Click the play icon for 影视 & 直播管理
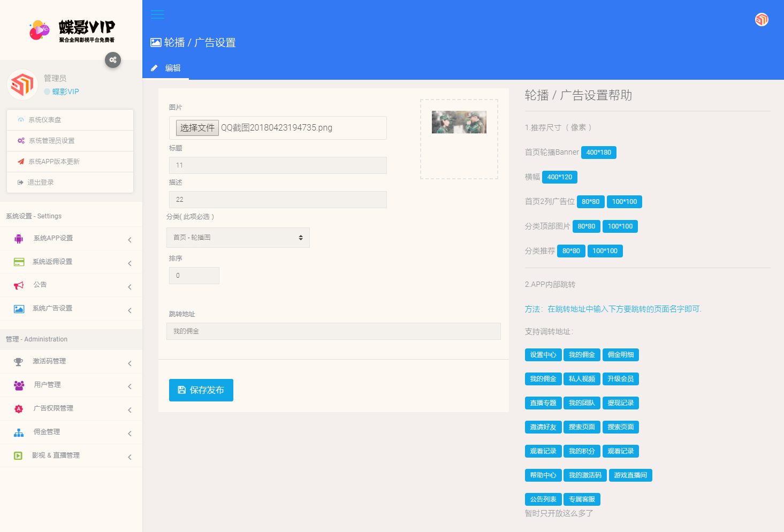This screenshot has height=532, width=784. pyautogui.click(x=18, y=456)
